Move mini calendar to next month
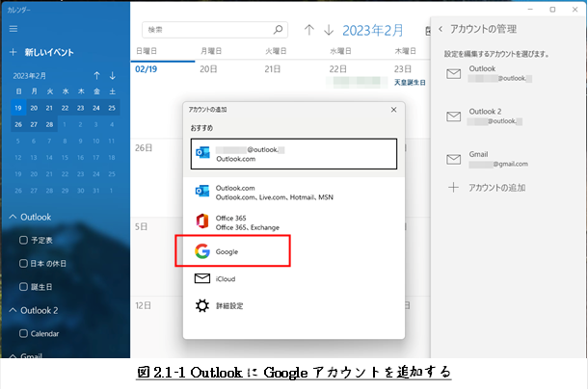Viewport: 588px width, 390px height. 112,76
